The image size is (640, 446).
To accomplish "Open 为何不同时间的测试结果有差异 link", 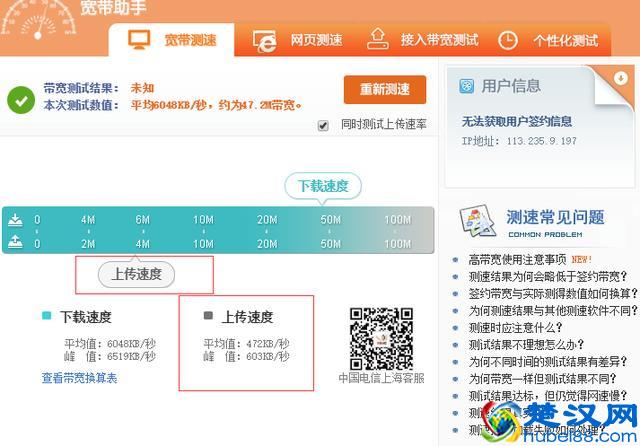I will (x=548, y=362).
